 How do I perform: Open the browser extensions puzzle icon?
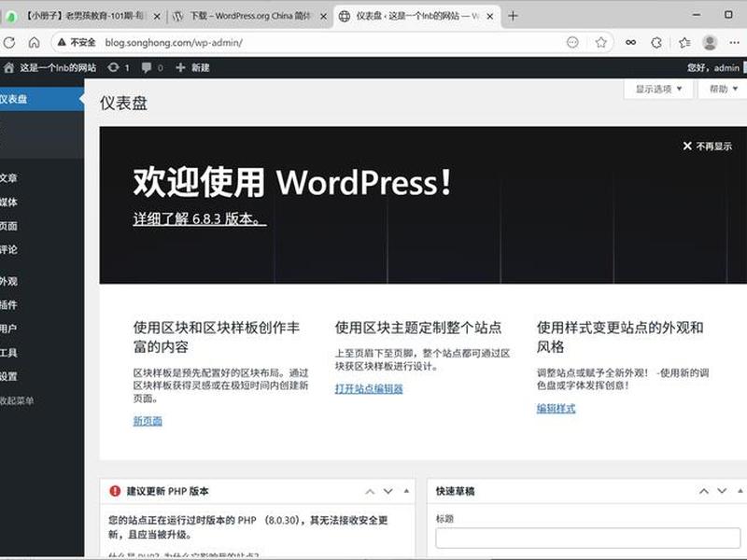[x=656, y=42]
